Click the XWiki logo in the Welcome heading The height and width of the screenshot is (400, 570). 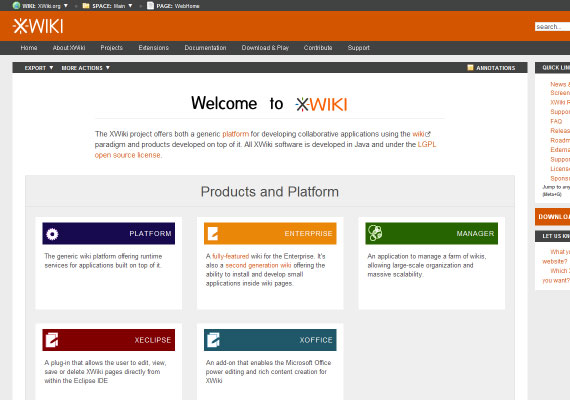tap(321, 104)
